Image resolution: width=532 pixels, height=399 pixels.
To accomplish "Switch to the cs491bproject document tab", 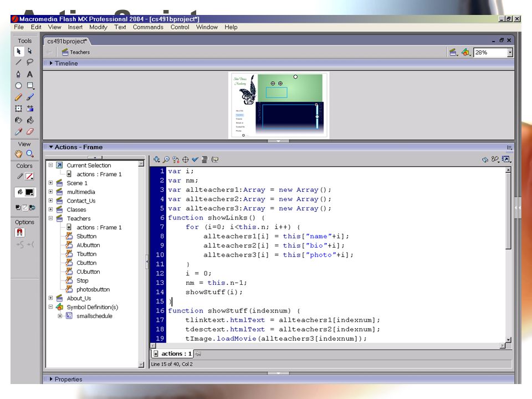I will [67, 42].
